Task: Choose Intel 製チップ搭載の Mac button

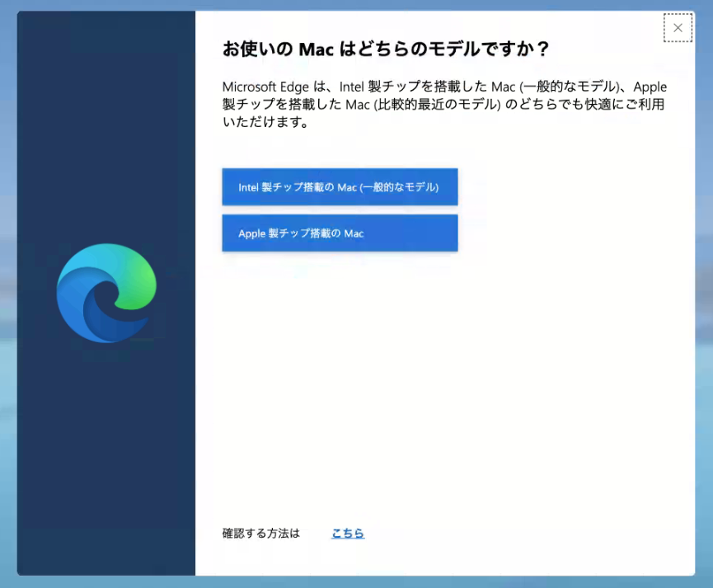Action: pos(340,186)
